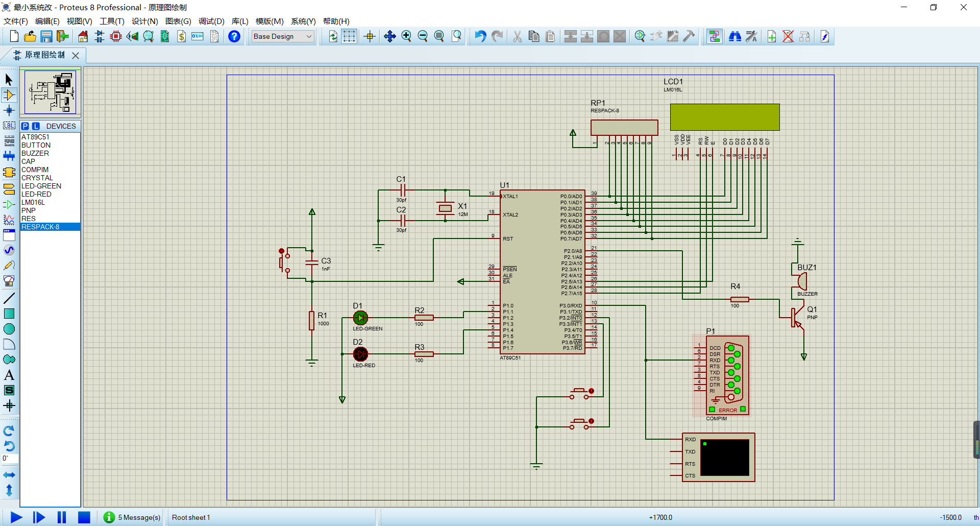Image resolution: width=980 pixels, height=526 pixels.
Task: Close the 原理图绘制 tab
Action: [x=76, y=55]
